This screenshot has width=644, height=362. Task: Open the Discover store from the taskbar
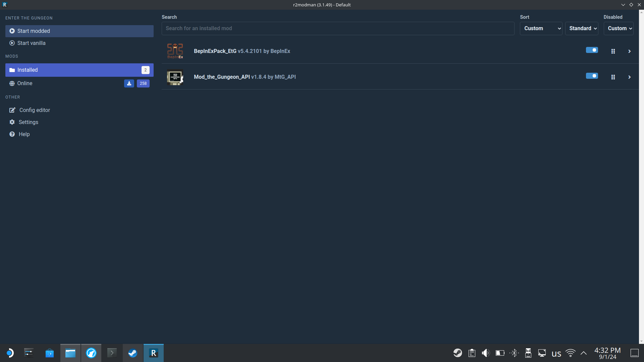coord(50,353)
